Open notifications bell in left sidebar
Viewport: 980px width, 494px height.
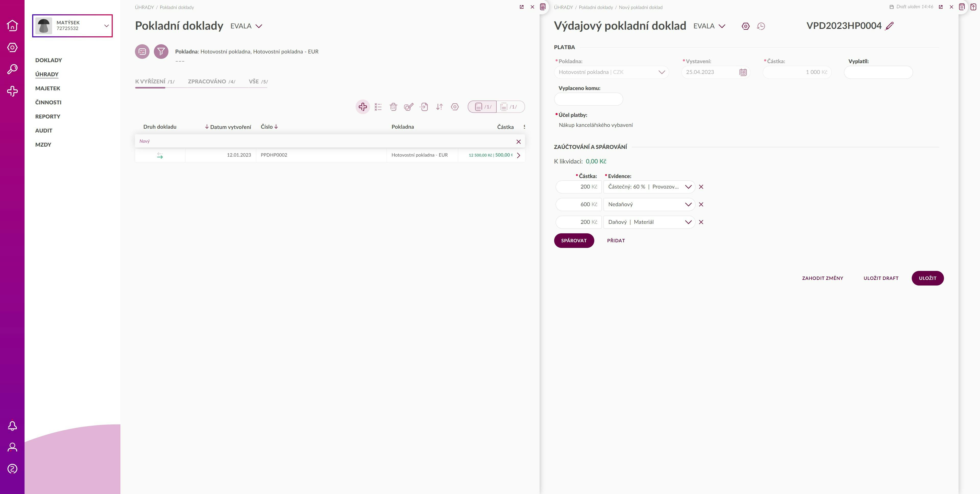click(x=12, y=425)
